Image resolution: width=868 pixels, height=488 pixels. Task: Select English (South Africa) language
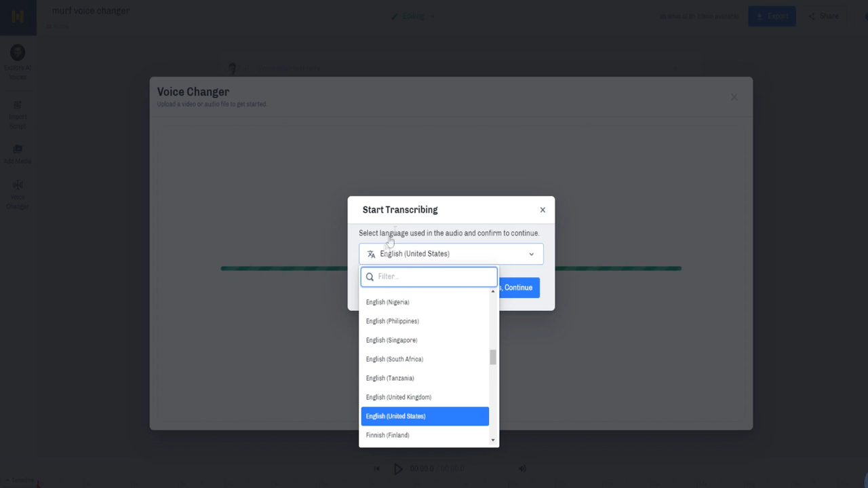[425, 359]
